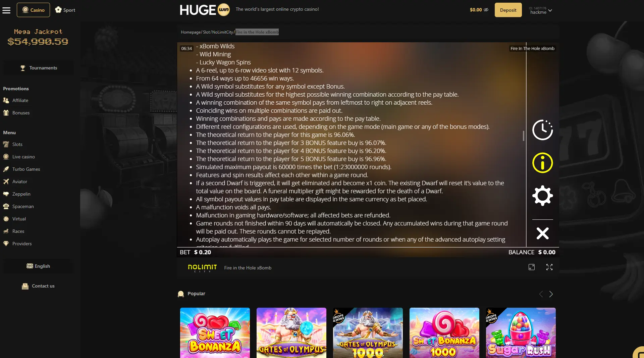Open the English language selector

pos(38,266)
